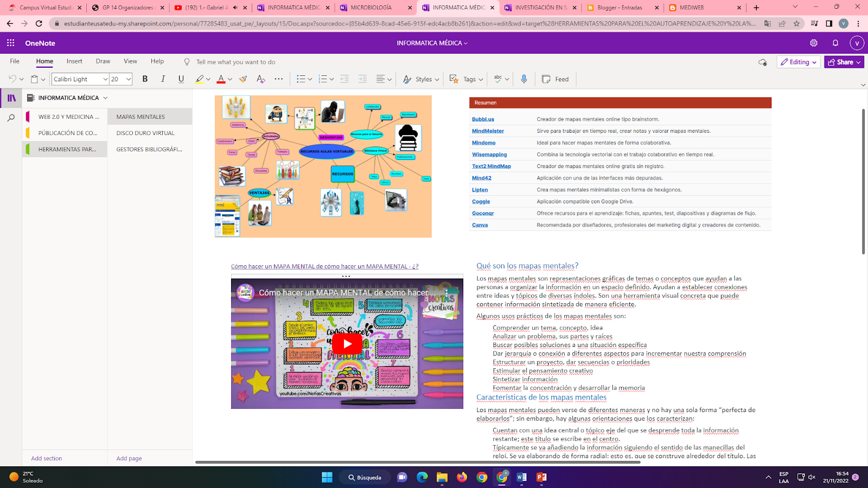The width and height of the screenshot is (868, 488).
Task: Bookmark this page with the star icon
Action: tap(796, 23)
